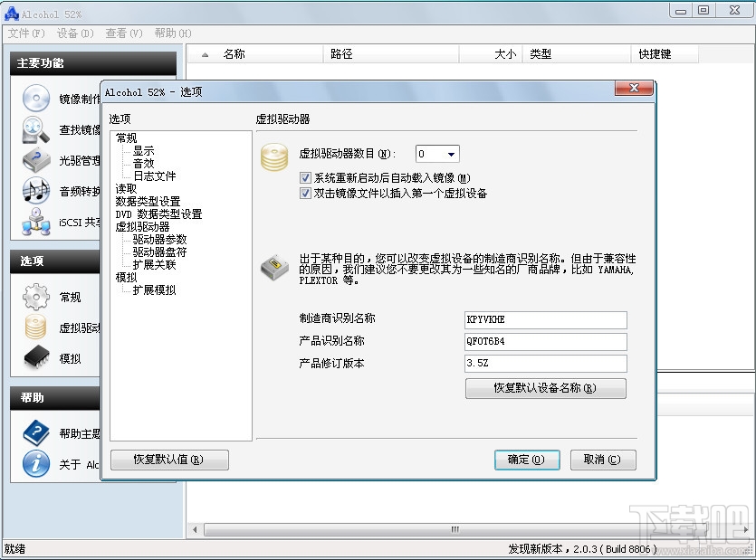756x560 pixels.
Task: Minimize the Alcohol 52% main window
Action: tap(681, 11)
